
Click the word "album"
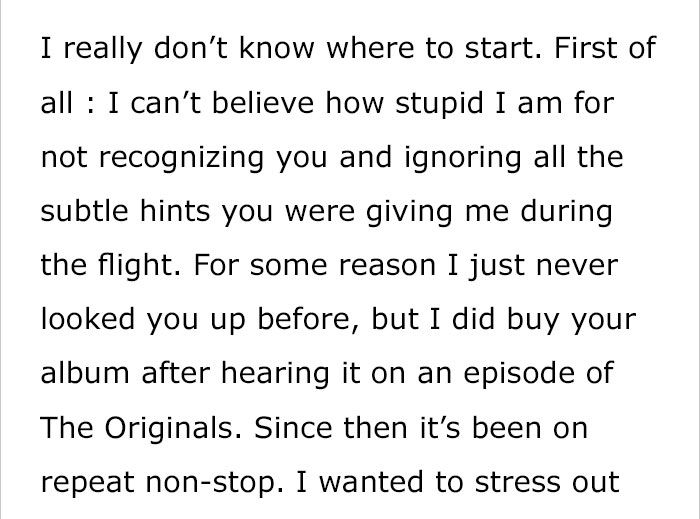click(85, 373)
